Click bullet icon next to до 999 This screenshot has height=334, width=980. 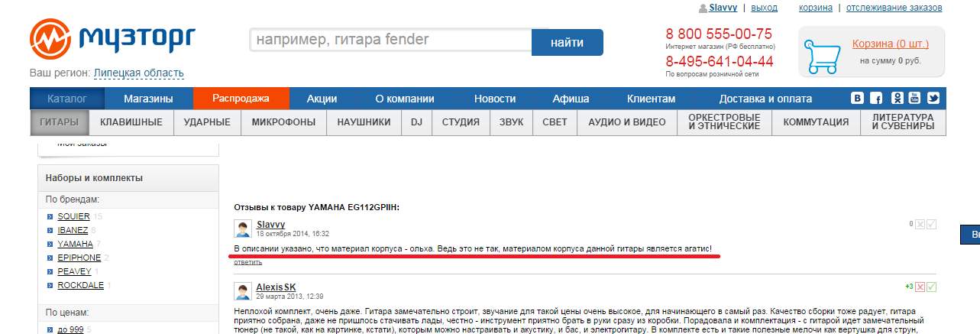[50, 330]
